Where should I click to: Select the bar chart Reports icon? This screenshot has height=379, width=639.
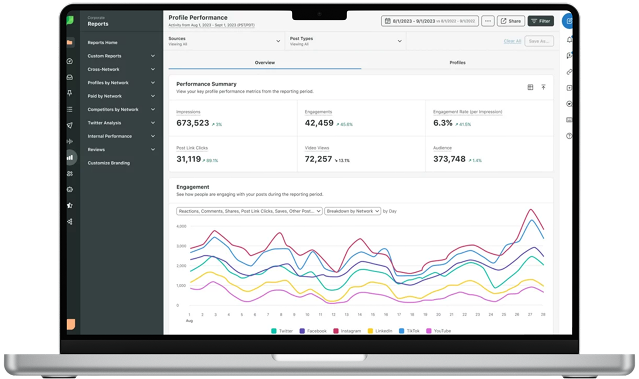point(70,157)
